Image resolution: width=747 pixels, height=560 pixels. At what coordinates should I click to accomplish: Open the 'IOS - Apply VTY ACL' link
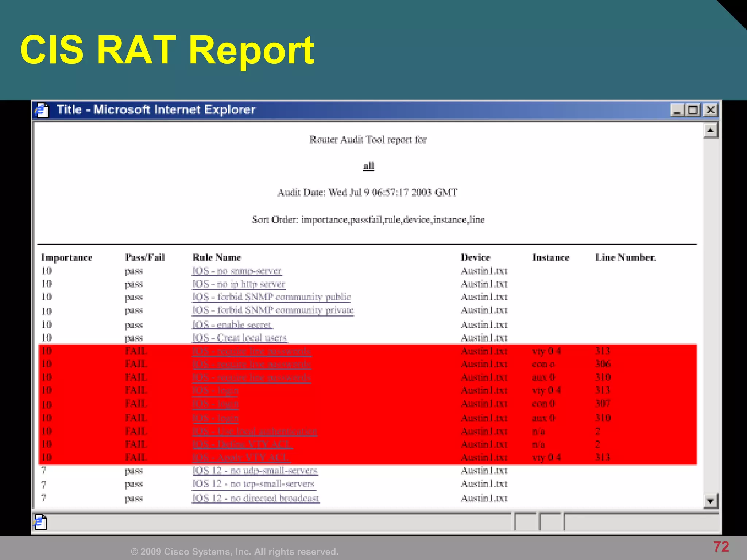pos(241,458)
